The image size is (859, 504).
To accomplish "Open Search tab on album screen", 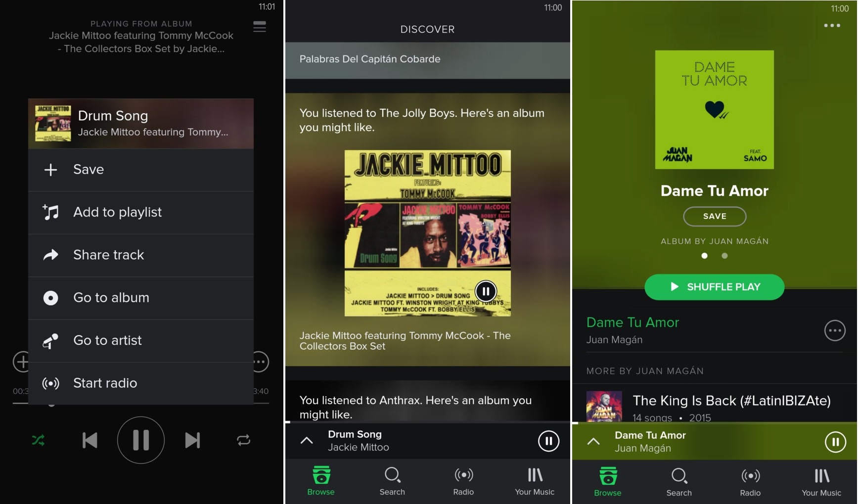I will (679, 482).
